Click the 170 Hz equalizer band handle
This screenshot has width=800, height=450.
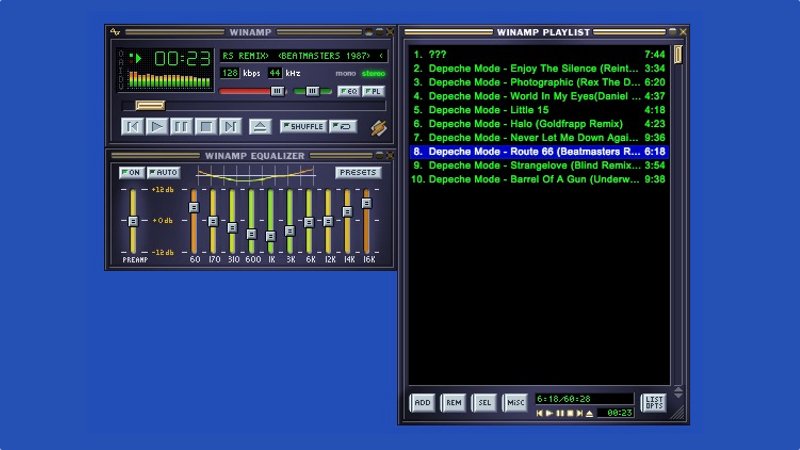[213, 221]
